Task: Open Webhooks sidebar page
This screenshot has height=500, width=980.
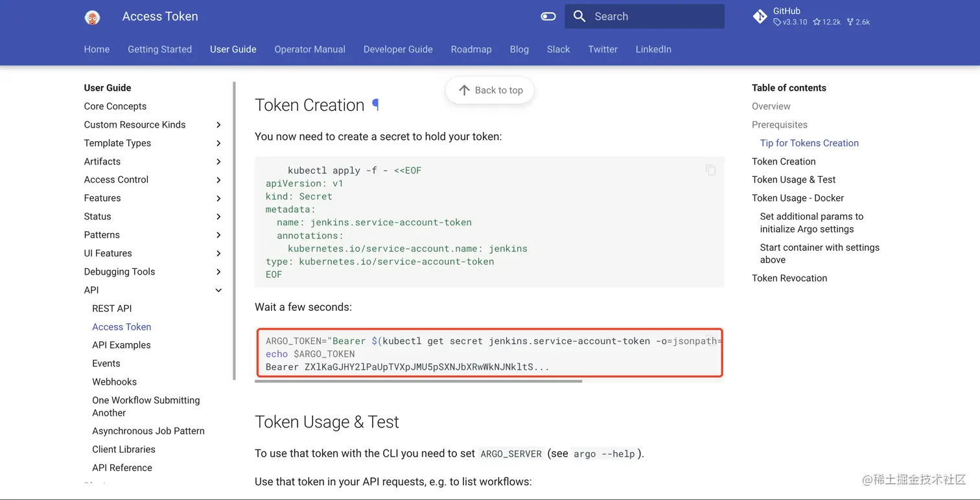Action: click(x=115, y=382)
